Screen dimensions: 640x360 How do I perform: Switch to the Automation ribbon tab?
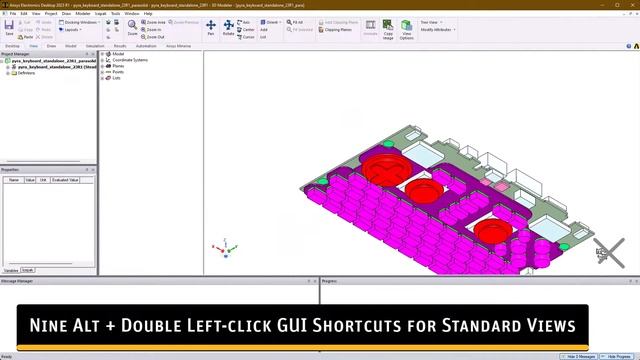coord(146,46)
